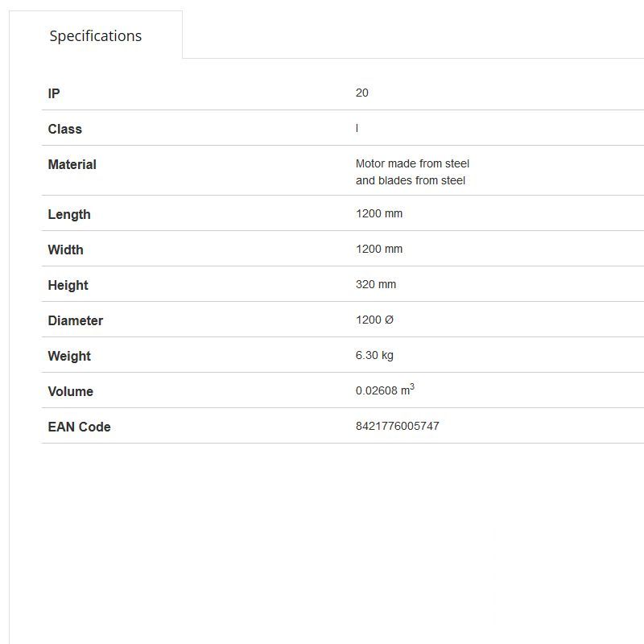Select the Volume value 0.02608 m³

tap(385, 390)
